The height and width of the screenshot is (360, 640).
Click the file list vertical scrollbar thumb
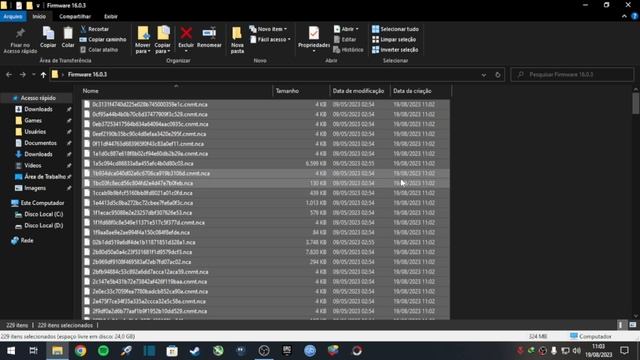[636, 103]
